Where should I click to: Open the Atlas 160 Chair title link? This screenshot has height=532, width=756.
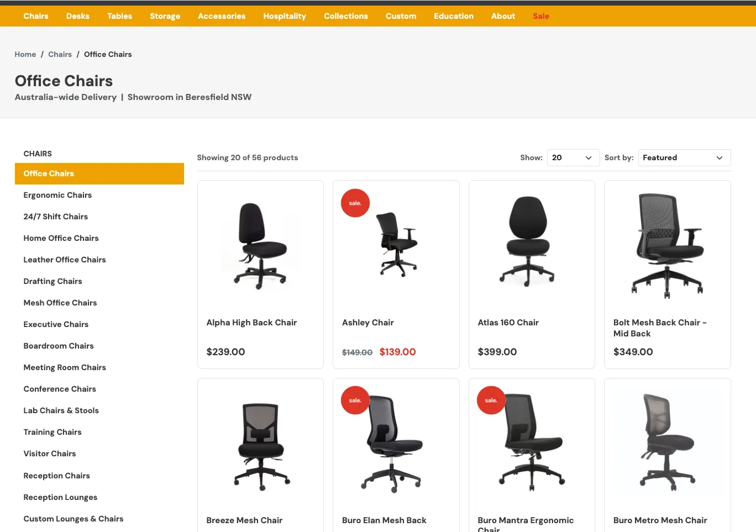508,323
